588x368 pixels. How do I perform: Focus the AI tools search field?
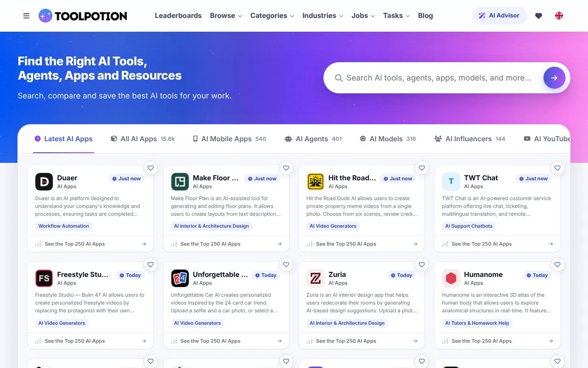(439, 78)
